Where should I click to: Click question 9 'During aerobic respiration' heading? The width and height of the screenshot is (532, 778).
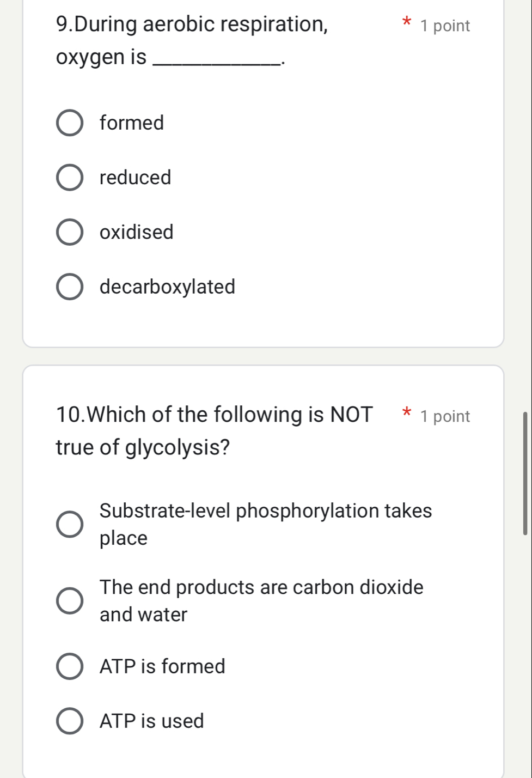[x=192, y=25]
